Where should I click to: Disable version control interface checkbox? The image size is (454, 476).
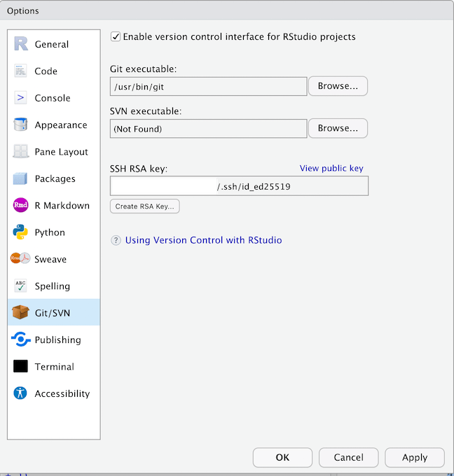116,36
